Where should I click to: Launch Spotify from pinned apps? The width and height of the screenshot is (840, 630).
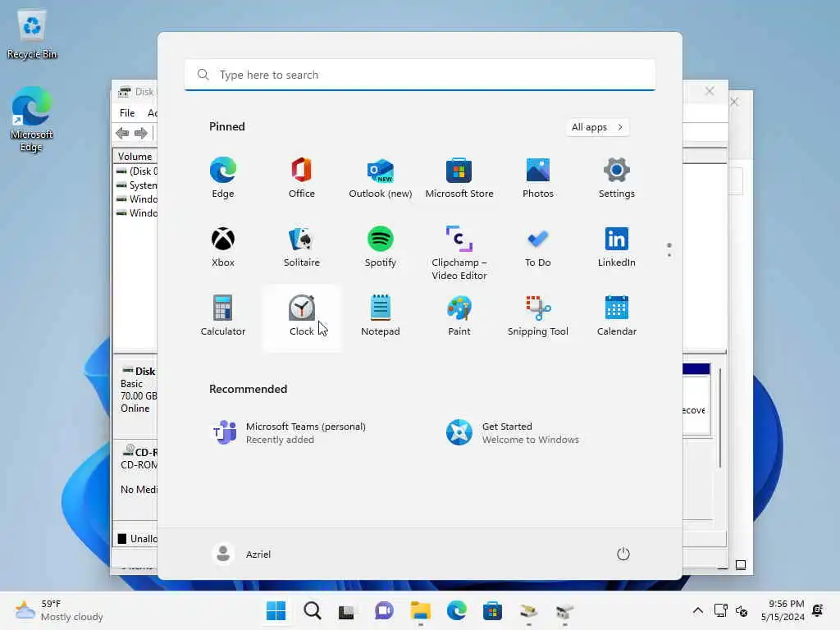(x=381, y=247)
